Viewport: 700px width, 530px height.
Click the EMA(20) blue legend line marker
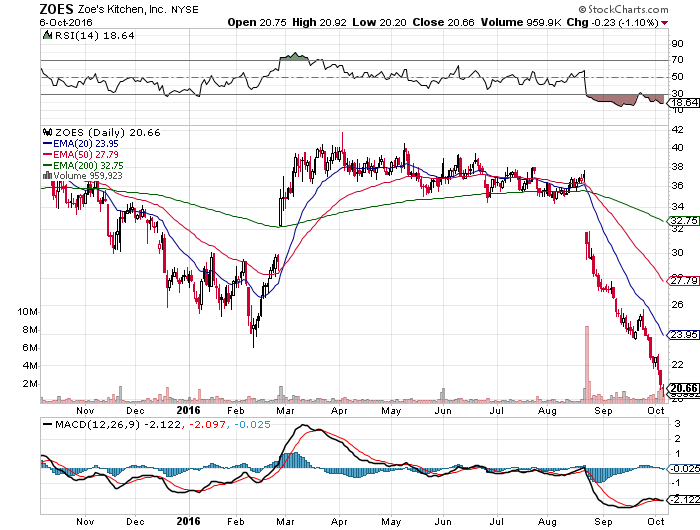47,144
